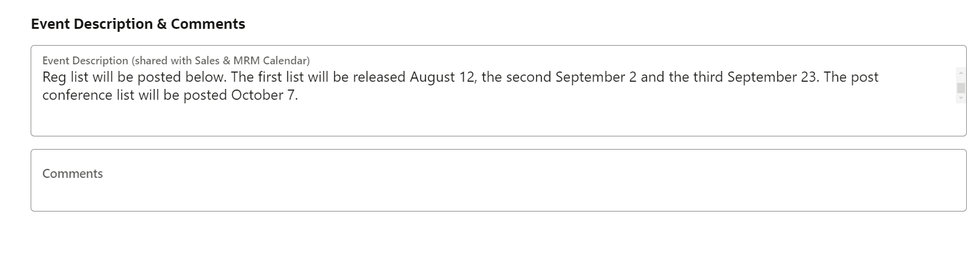The height and width of the screenshot is (253, 980).
Task: Click the 'Event Description & Comments' section heading
Action: [x=138, y=24]
